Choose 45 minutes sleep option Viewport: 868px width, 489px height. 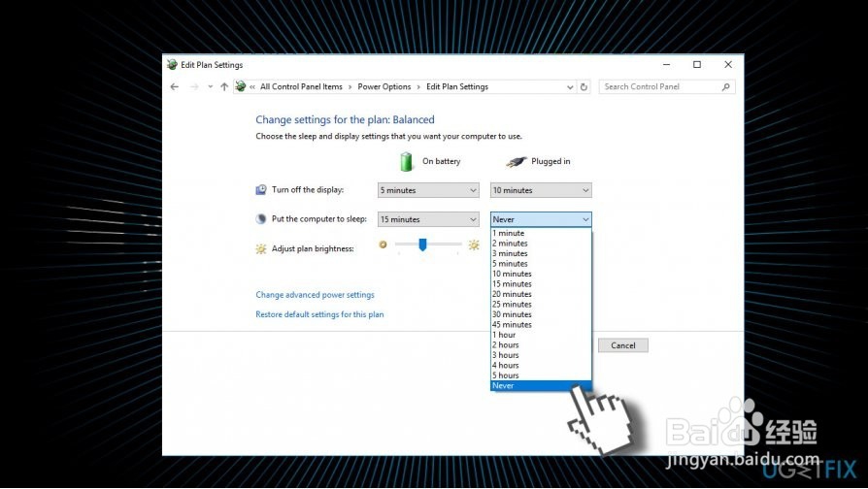541,325
